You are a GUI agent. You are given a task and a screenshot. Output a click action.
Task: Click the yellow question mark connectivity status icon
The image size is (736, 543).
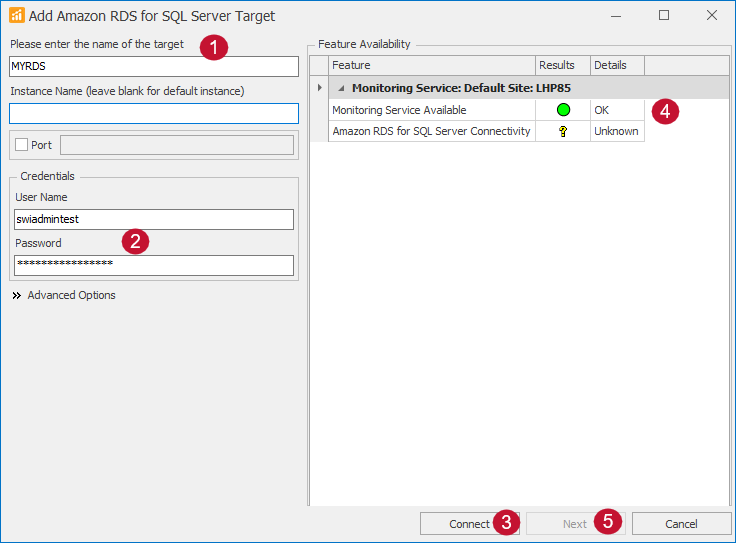click(x=563, y=131)
